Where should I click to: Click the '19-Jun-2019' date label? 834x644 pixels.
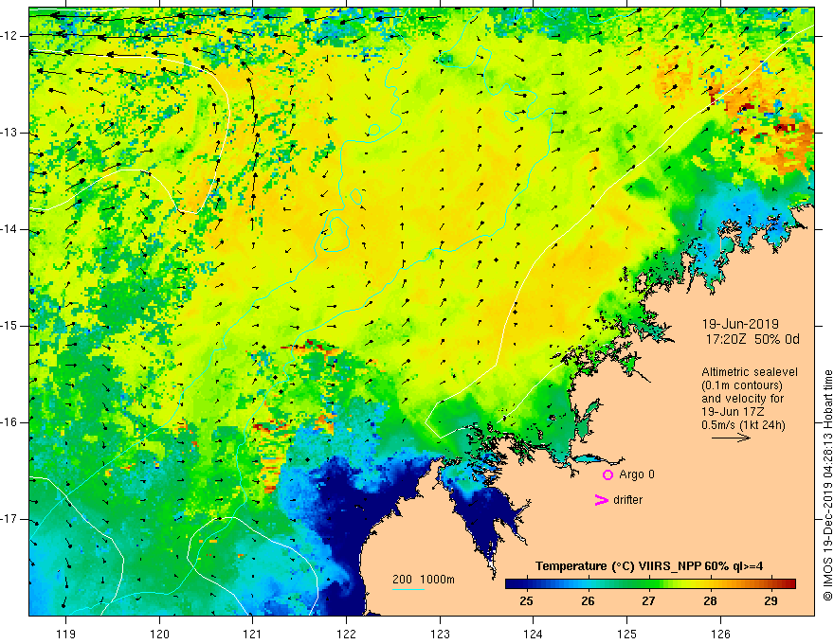(740, 324)
